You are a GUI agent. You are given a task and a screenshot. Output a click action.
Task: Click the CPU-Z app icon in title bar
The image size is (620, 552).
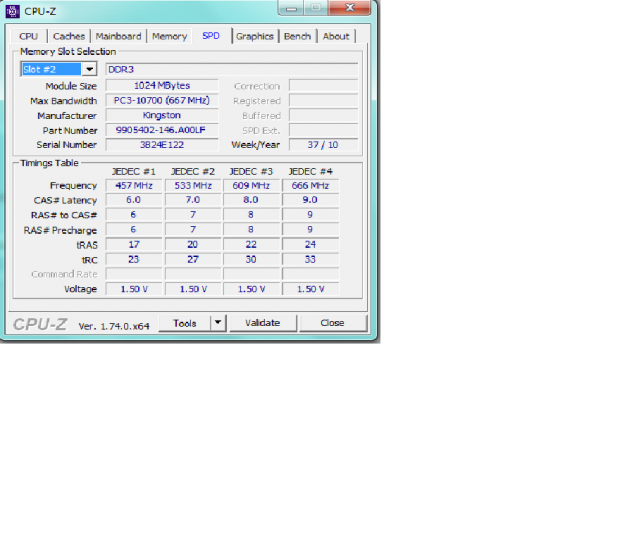(12, 11)
